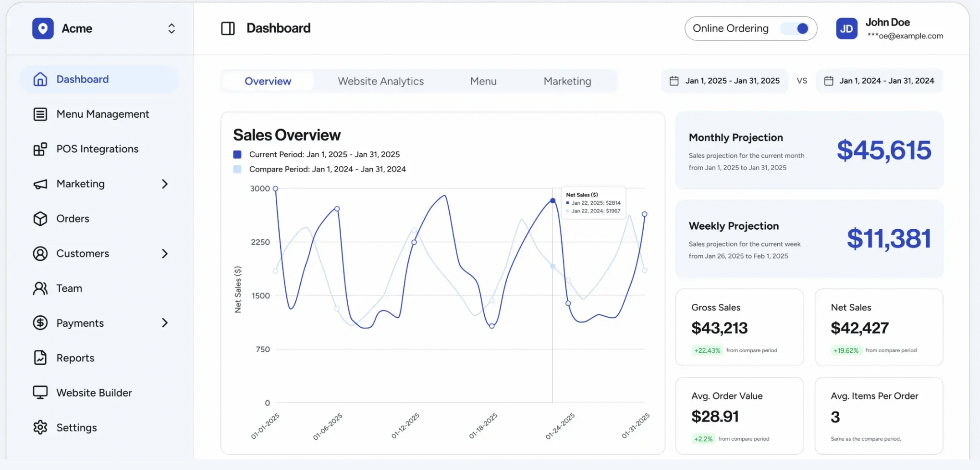
Task: Toggle Current Period legend series visibility
Action: pyautogui.click(x=237, y=155)
